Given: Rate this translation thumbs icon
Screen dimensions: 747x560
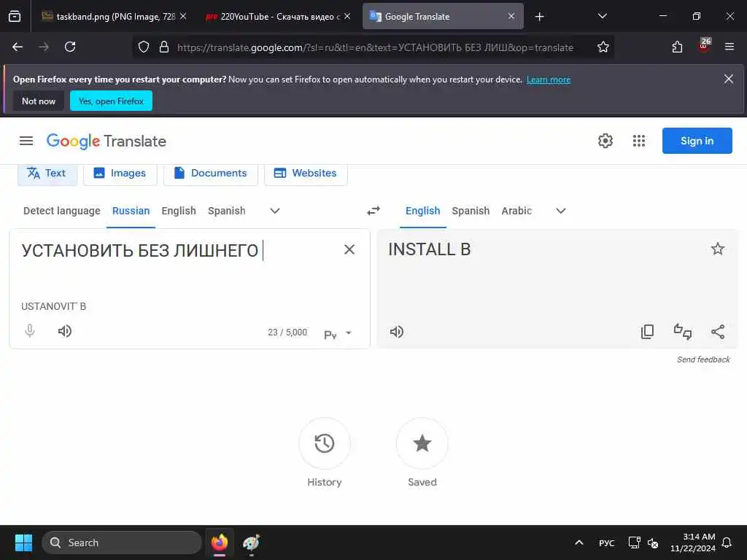Looking at the screenshot, I should point(682,332).
